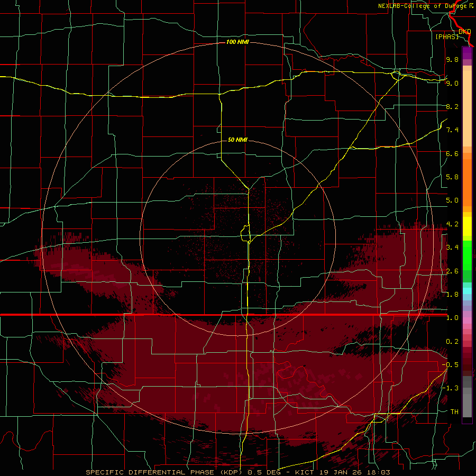The width and height of the screenshot is (476, 476).
Task: Click the 50 NMI range ring label
Action: point(237,140)
